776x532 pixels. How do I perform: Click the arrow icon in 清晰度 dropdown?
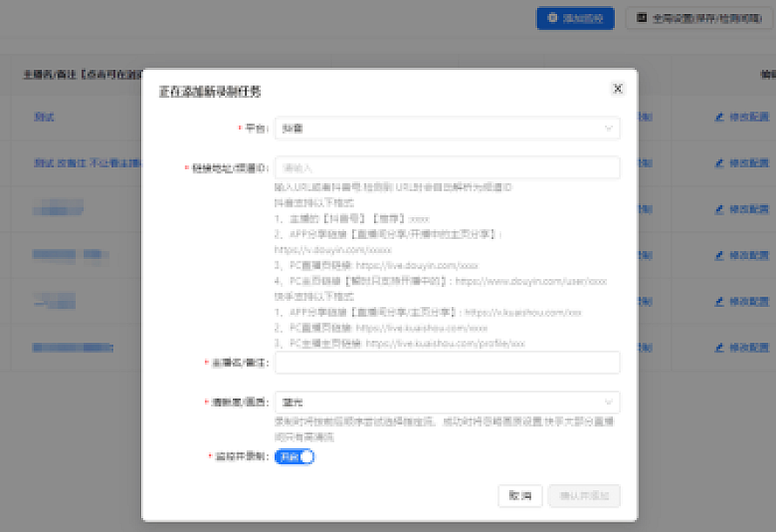coord(609,402)
